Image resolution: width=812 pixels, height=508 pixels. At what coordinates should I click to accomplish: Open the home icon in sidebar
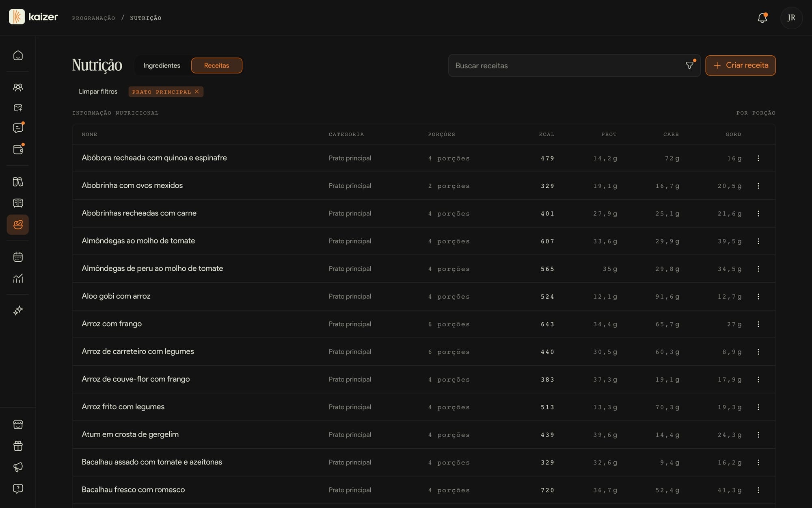click(x=18, y=55)
